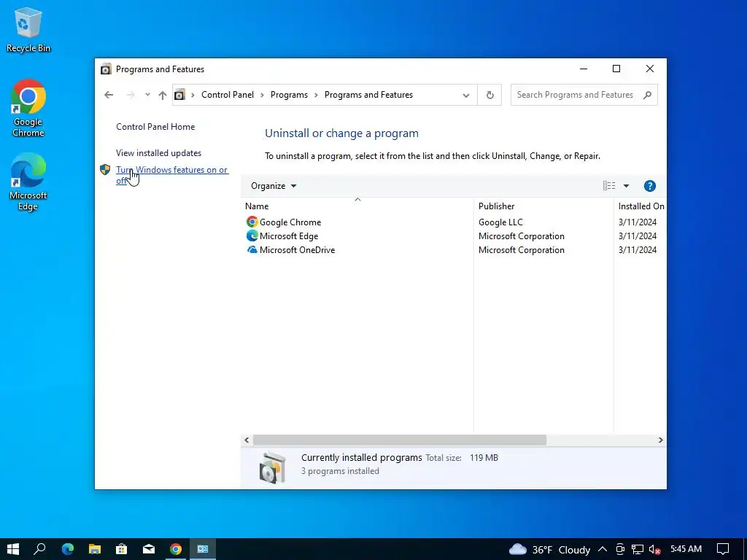Click Microsoft Corporation publisher for OneDrive

pos(521,249)
